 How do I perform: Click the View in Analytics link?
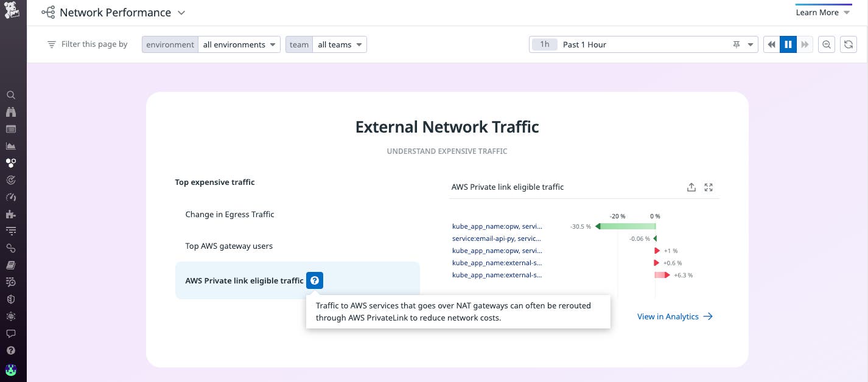tap(668, 316)
